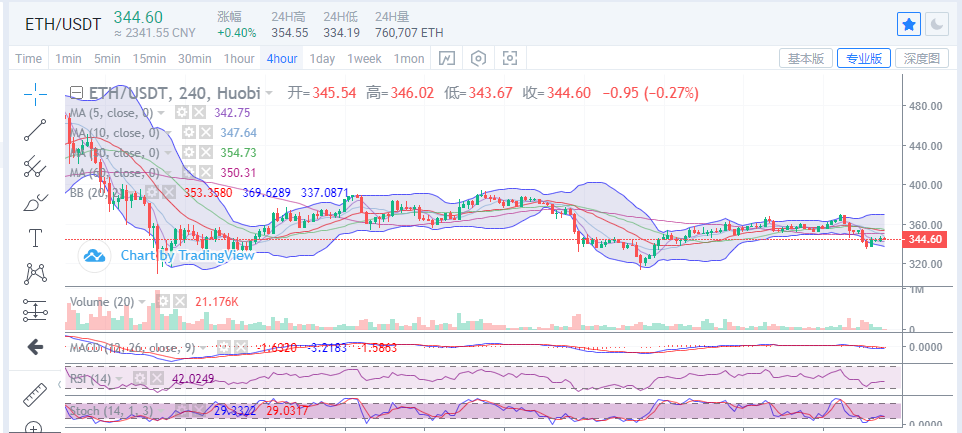Select the brush drawing tool
Viewport: 962px width, 433px height.
(x=35, y=202)
